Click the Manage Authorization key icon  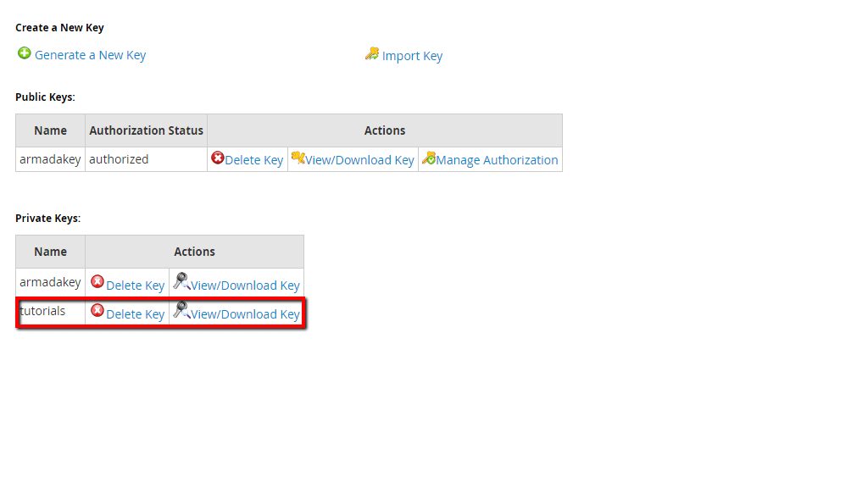428,158
